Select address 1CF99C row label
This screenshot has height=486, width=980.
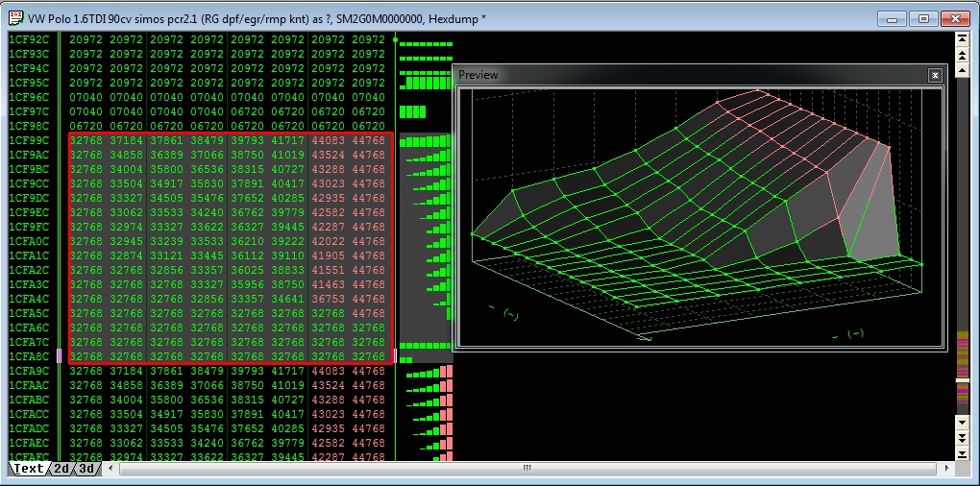click(x=29, y=140)
